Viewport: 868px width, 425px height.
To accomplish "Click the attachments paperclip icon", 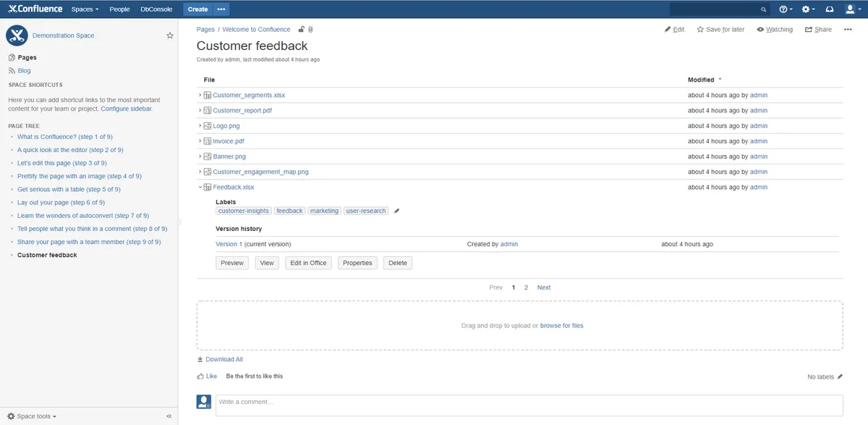I will 310,30.
